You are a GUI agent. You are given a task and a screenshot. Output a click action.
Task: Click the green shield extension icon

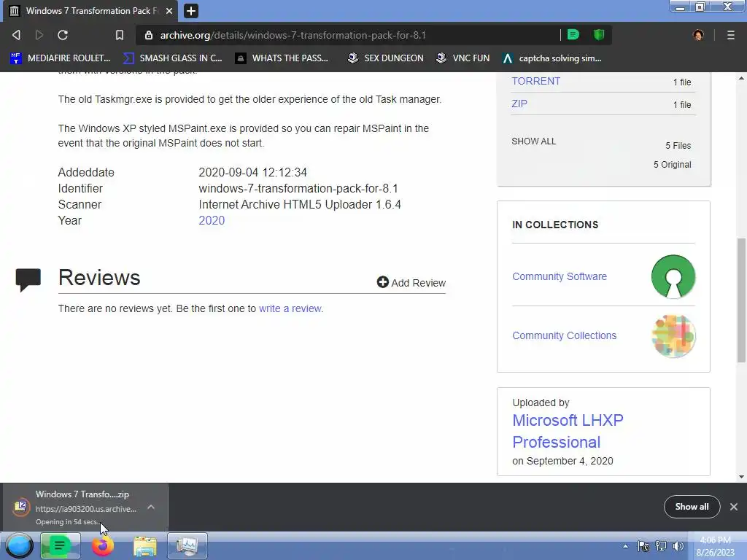pos(599,34)
